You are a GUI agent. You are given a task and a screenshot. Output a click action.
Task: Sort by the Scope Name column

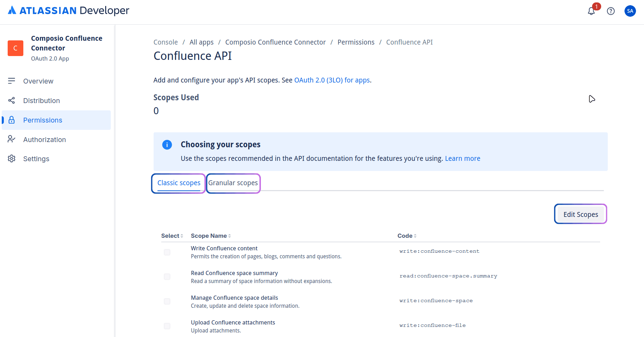pyautogui.click(x=211, y=236)
